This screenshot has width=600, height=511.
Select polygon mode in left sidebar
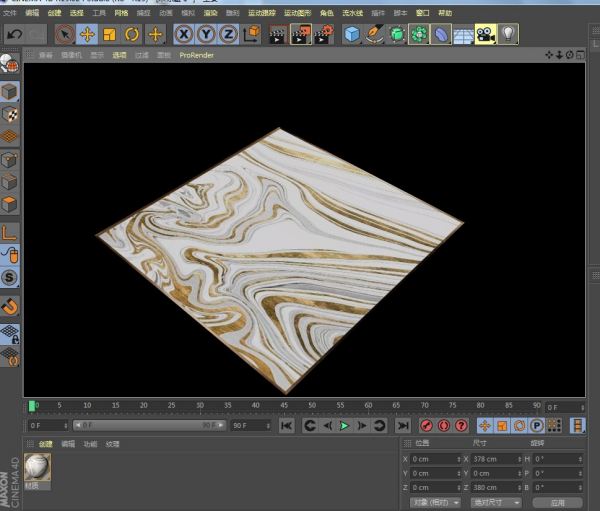point(10,204)
